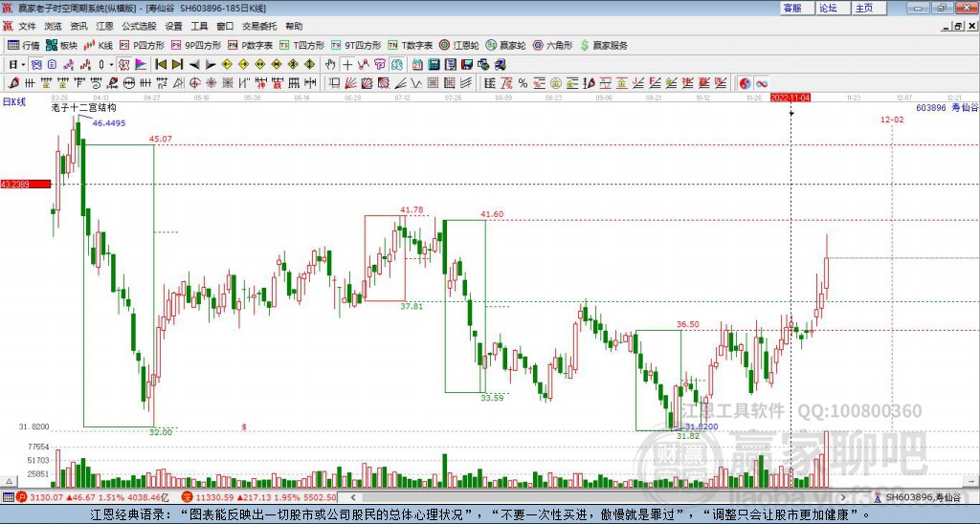Open the T四方形 tool
Image resolution: width=980 pixels, height=524 pixels.
point(301,45)
